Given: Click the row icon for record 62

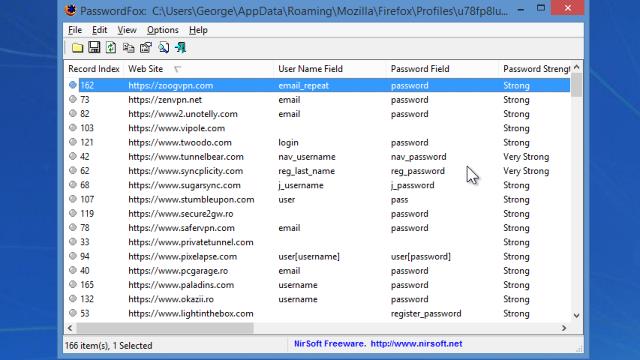Looking at the screenshot, I should pos(73,171).
